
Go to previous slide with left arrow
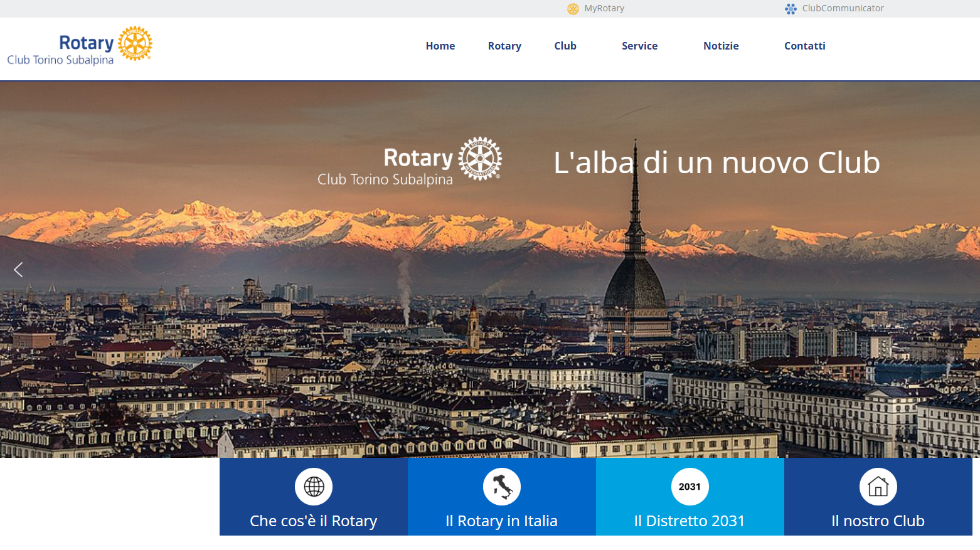[18, 270]
